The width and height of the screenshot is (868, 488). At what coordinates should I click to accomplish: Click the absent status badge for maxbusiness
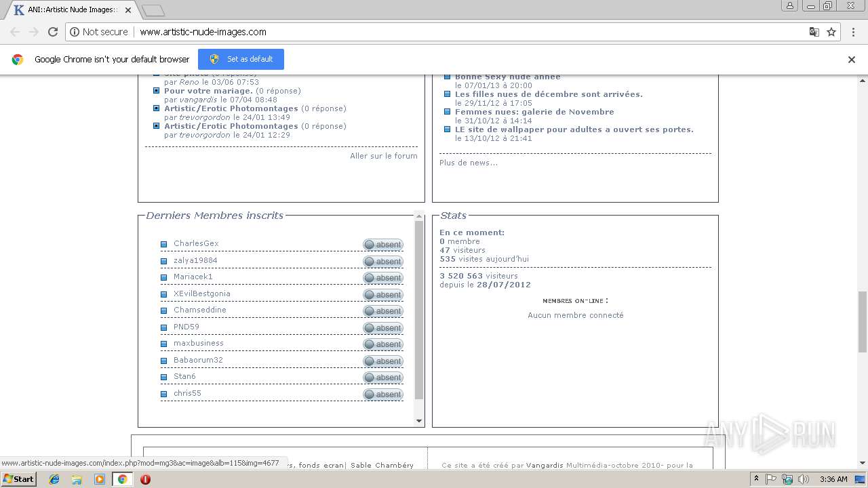(383, 344)
